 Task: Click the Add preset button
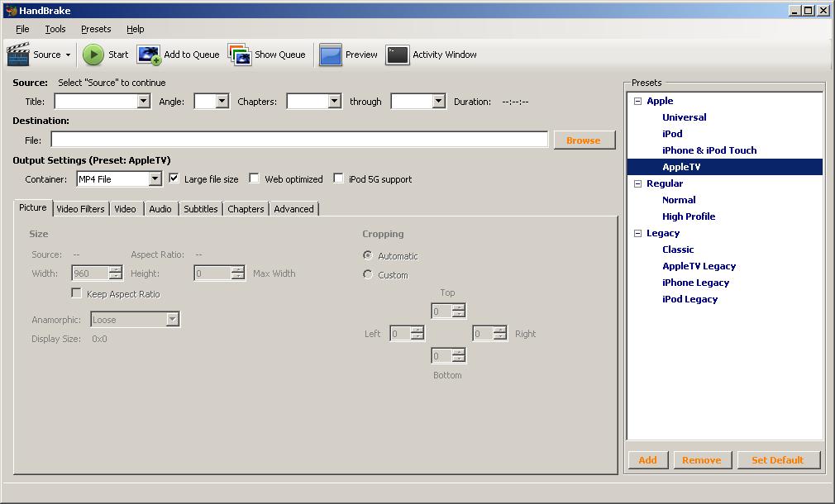pyautogui.click(x=647, y=460)
